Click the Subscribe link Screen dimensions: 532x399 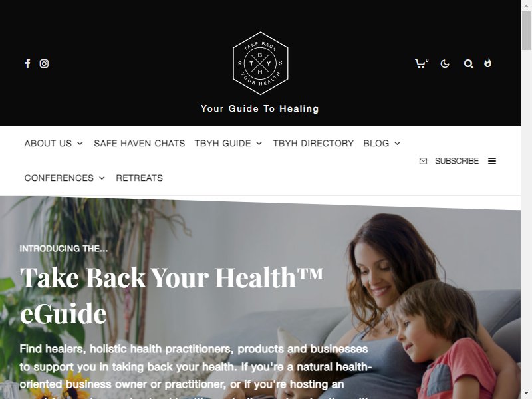tap(457, 161)
